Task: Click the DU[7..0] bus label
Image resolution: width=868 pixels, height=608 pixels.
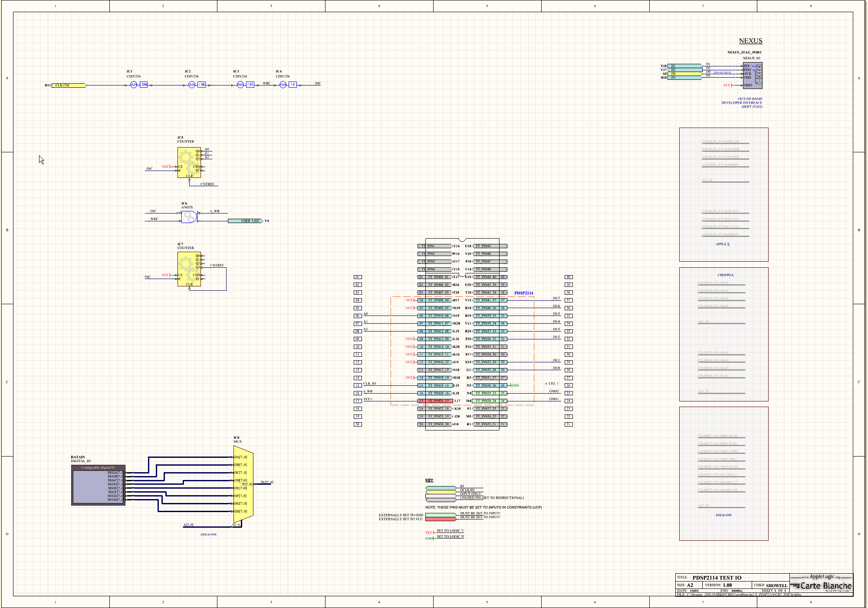Action: pos(267,482)
